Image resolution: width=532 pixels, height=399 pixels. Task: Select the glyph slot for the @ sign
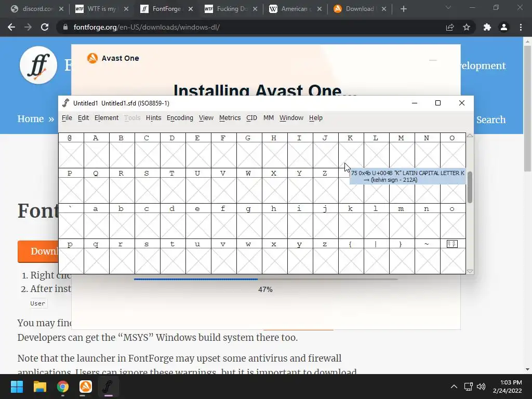(x=71, y=155)
